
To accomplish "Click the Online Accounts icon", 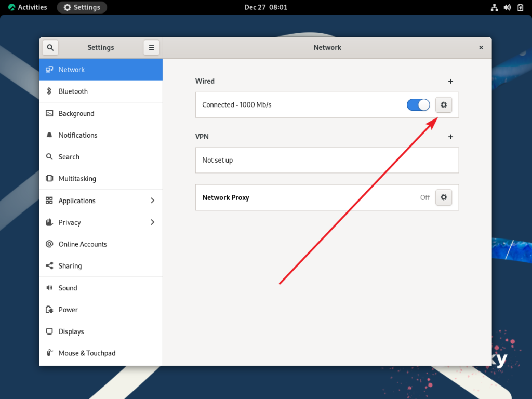I will tap(49, 244).
